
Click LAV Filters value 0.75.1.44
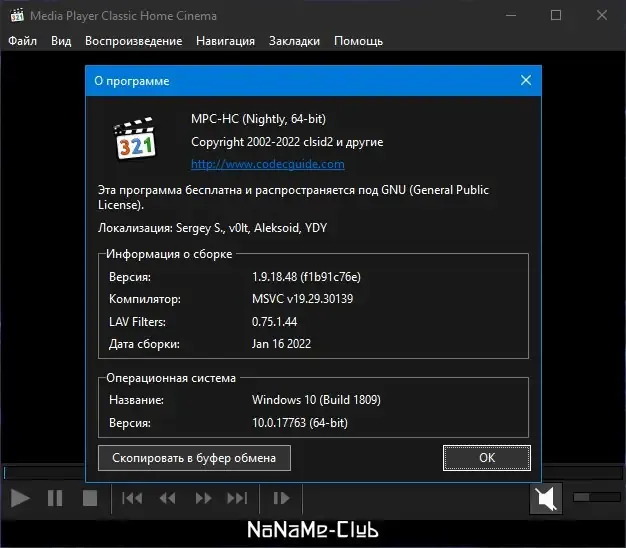click(274, 322)
